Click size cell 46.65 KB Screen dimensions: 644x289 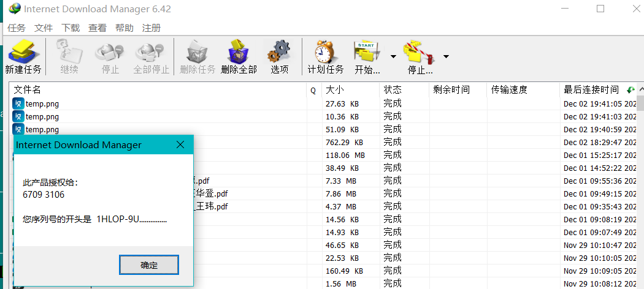point(342,245)
